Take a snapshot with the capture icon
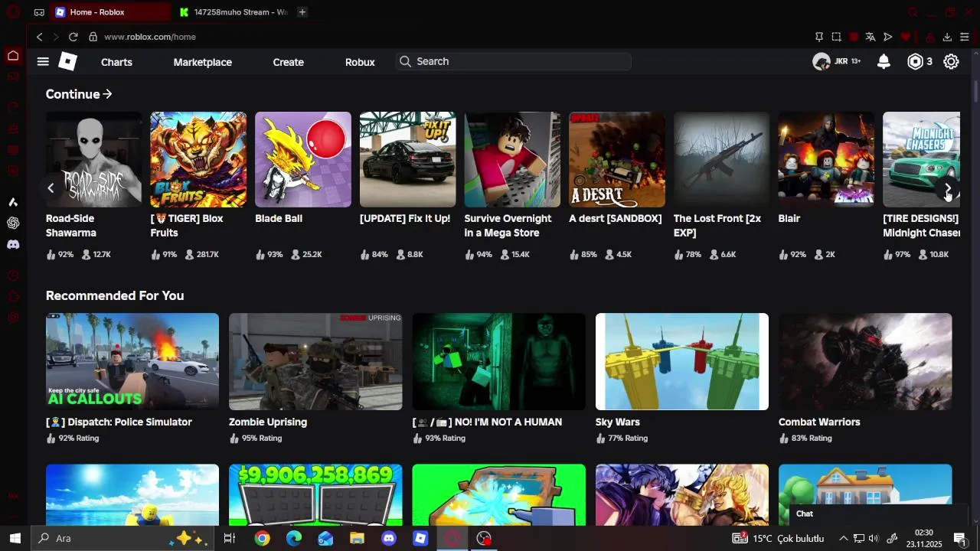 836,37
